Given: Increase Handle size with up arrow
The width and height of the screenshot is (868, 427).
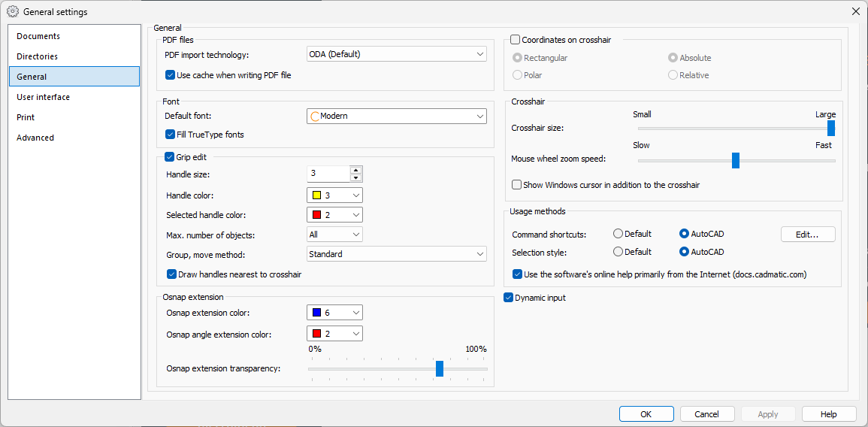Looking at the screenshot, I should click(356, 170).
